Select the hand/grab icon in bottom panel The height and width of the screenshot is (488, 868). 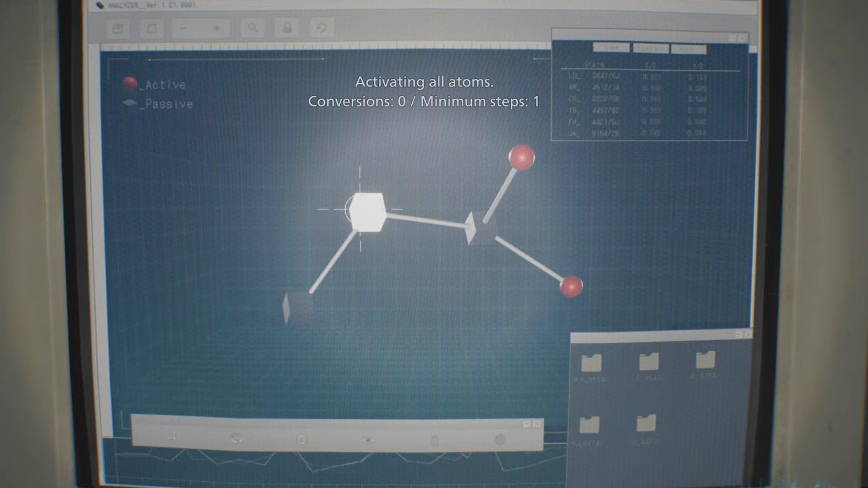434,440
